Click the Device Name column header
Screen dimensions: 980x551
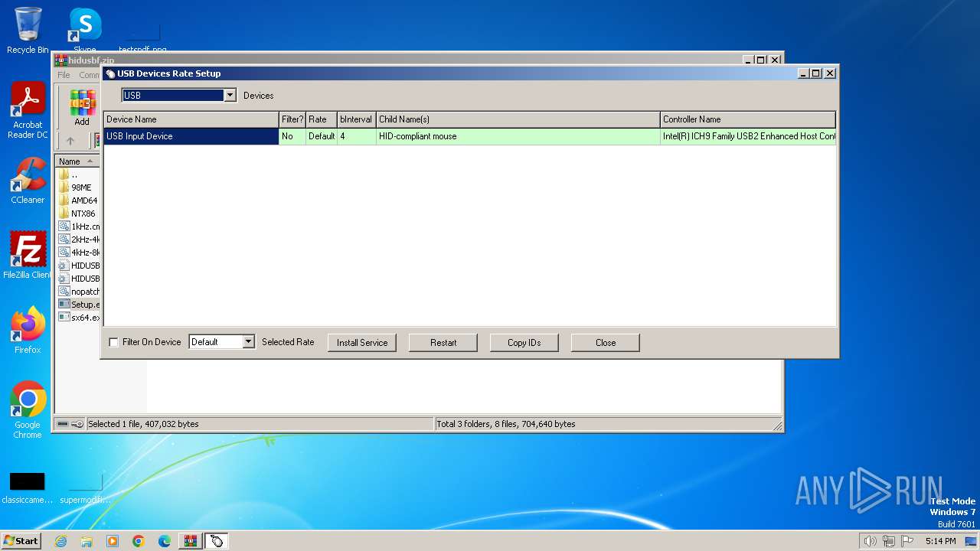pyautogui.click(x=191, y=119)
